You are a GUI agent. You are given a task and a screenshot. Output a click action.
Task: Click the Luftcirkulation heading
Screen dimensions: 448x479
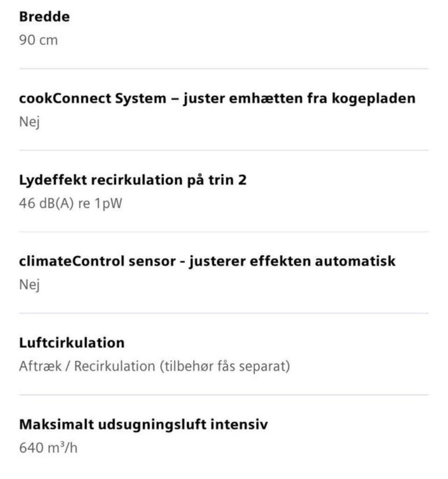click(x=71, y=343)
